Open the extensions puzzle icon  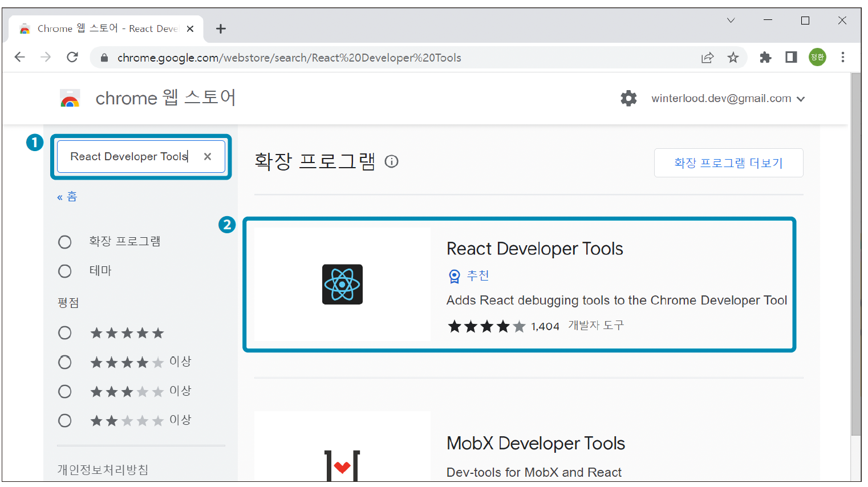click(x=765, y=57)
